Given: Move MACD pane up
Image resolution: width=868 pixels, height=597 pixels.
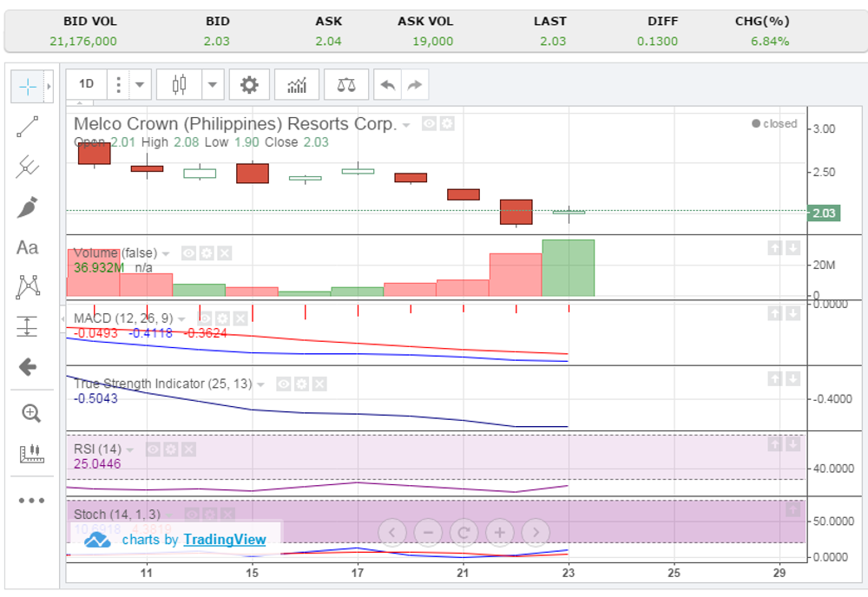Looking at the screenshot, I should 775,314.
